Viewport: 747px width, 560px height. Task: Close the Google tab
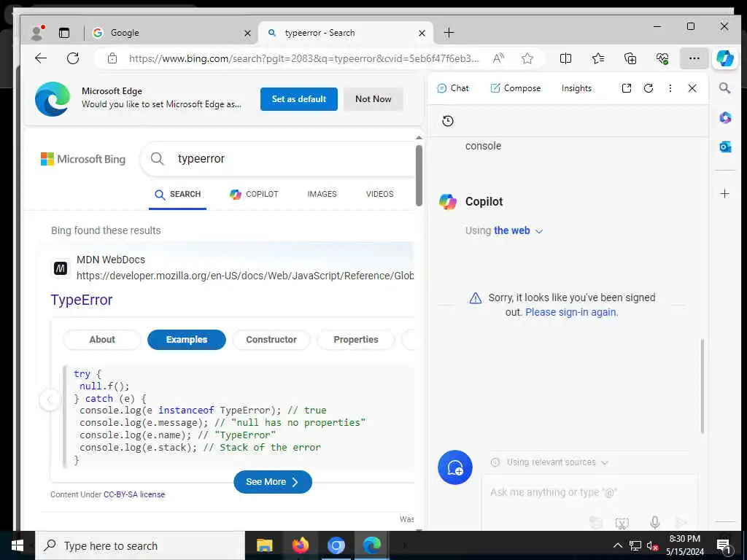pos(247,33)
